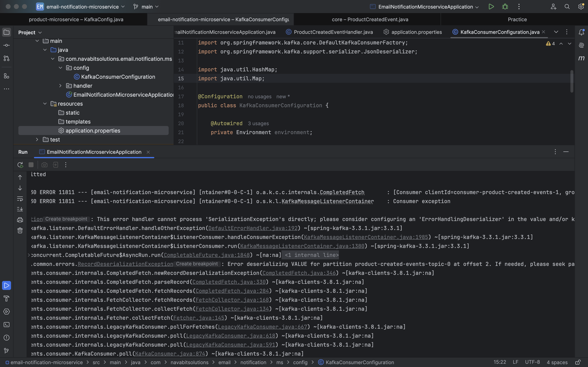
Task: Open the notifications bell icon
Action: point(581,32)
